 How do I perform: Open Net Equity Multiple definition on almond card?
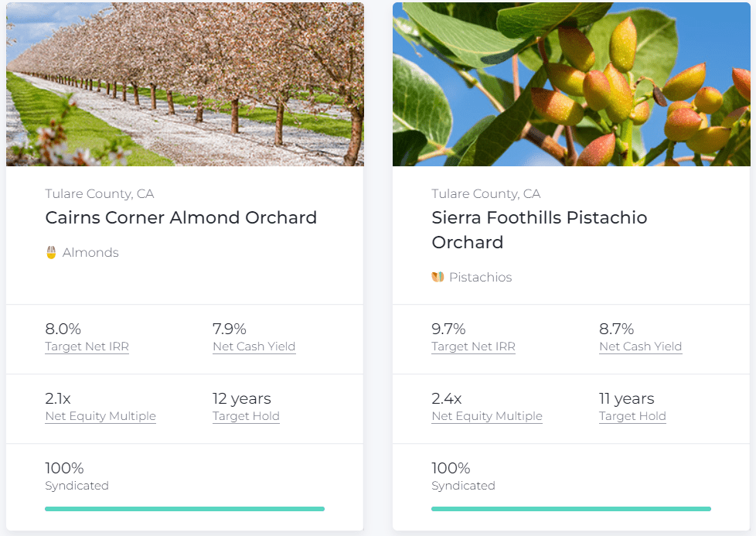click(100, 416)
